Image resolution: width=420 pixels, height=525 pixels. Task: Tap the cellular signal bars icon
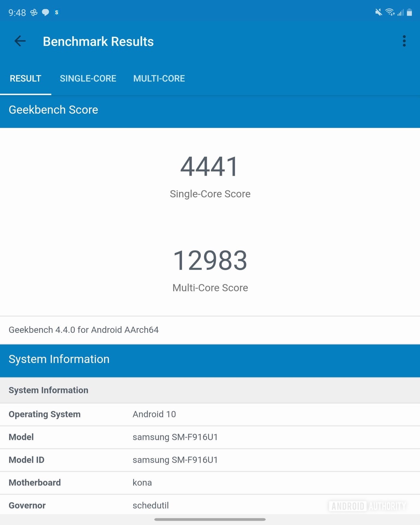click(x=400, y=12)
